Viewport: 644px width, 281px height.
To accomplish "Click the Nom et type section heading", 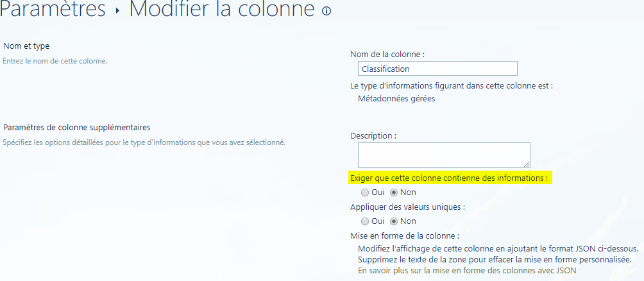I will [x=26, y=46].
